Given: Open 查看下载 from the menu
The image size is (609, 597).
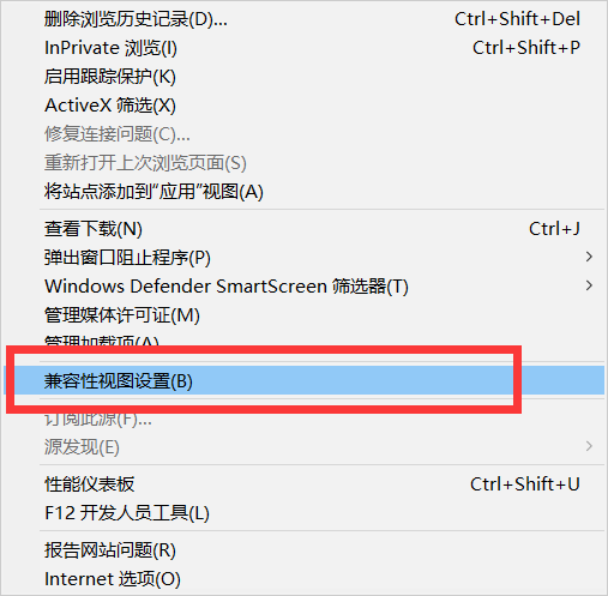Looking at the screenshot, I should point(94,229).
